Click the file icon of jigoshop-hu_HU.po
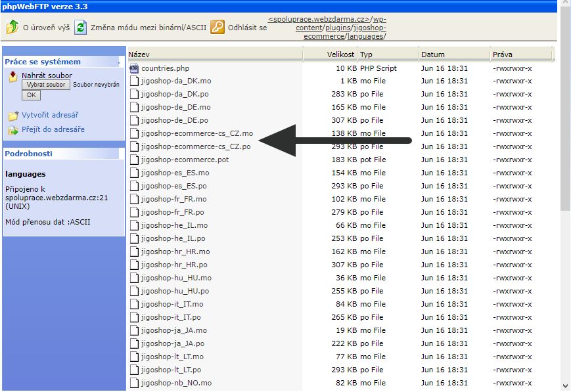 [135, 291]
